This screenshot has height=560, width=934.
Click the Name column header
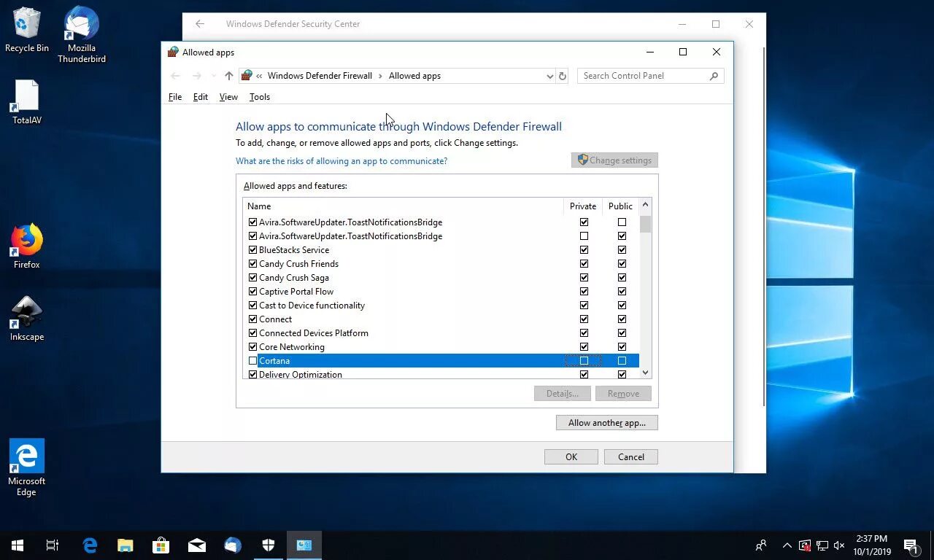pos(404,206)
